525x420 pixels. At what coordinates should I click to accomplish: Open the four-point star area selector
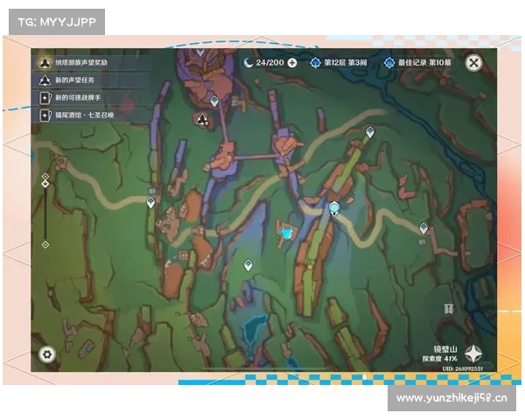coord(473,353)
